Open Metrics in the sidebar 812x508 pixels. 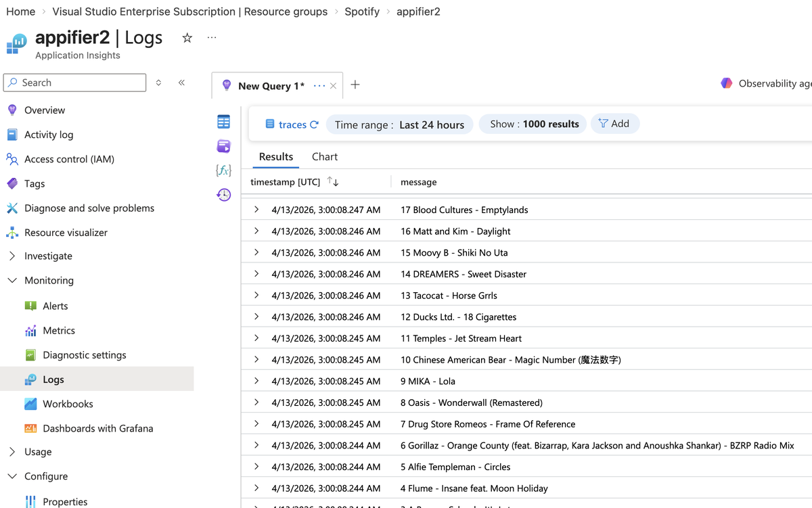59,331
